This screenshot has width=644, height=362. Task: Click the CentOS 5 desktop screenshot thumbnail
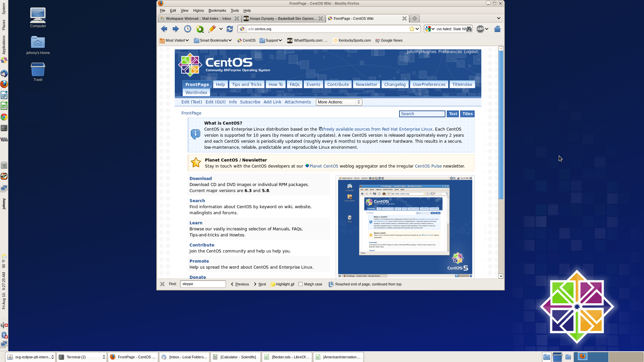[405, 227]
